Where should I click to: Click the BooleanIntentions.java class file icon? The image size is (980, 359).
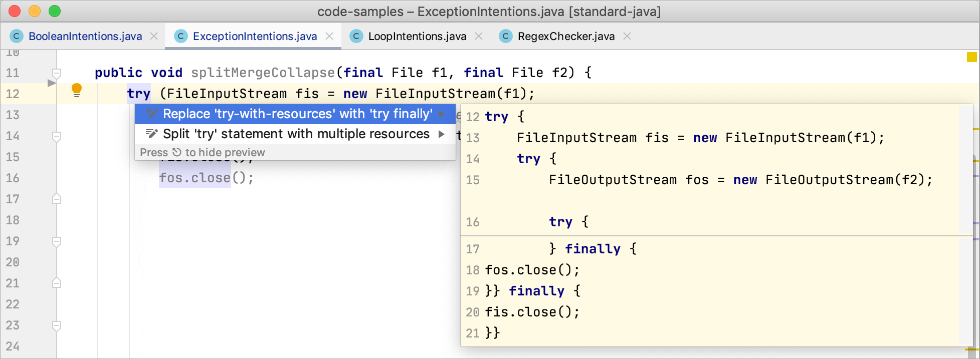coord(17,37)
